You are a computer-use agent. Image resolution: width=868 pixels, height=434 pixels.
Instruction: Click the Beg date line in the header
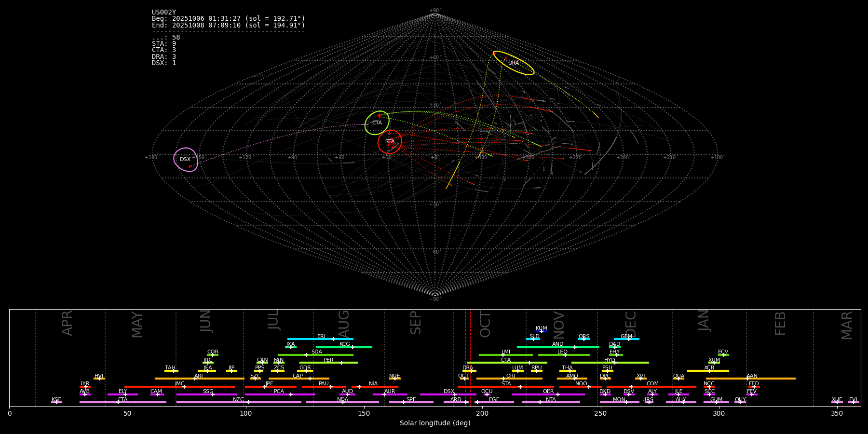pyautogui.click(x=229, y=19)
